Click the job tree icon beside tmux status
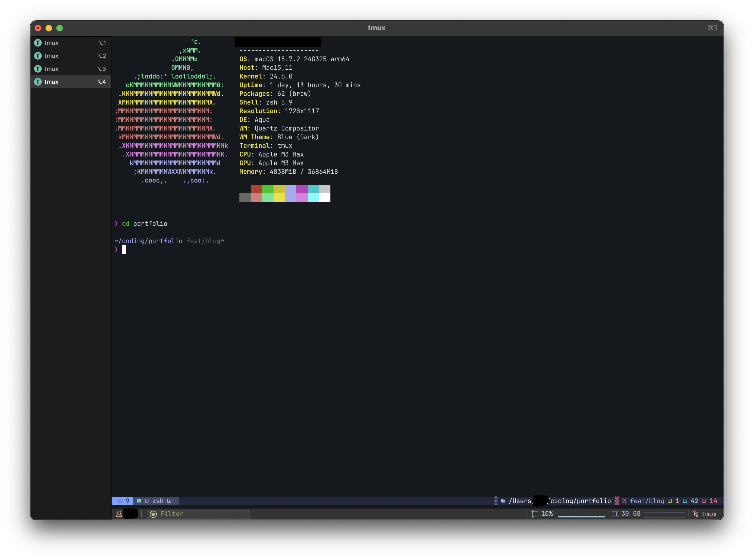The width and height of the screenshot is (754, 560). coord(696,514)
